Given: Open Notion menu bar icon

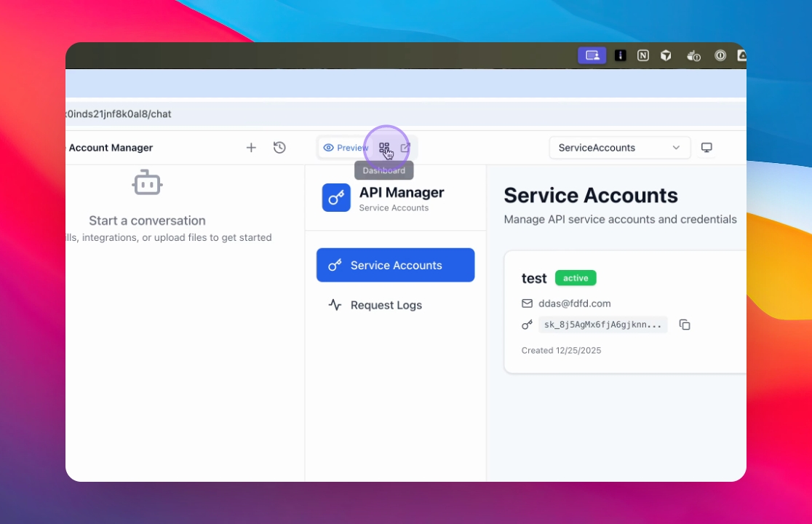Looking at the screenshot, I should 643,55.
